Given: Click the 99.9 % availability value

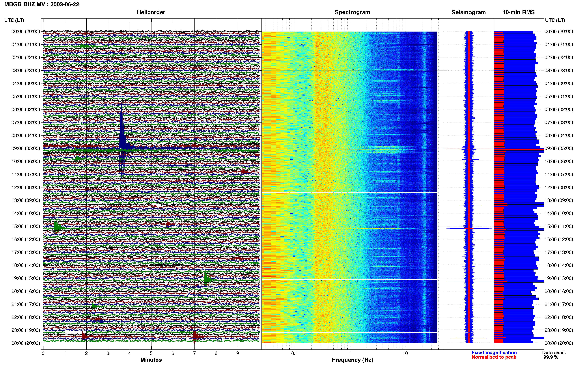Looking at the screenshot, I should [551, 357].
